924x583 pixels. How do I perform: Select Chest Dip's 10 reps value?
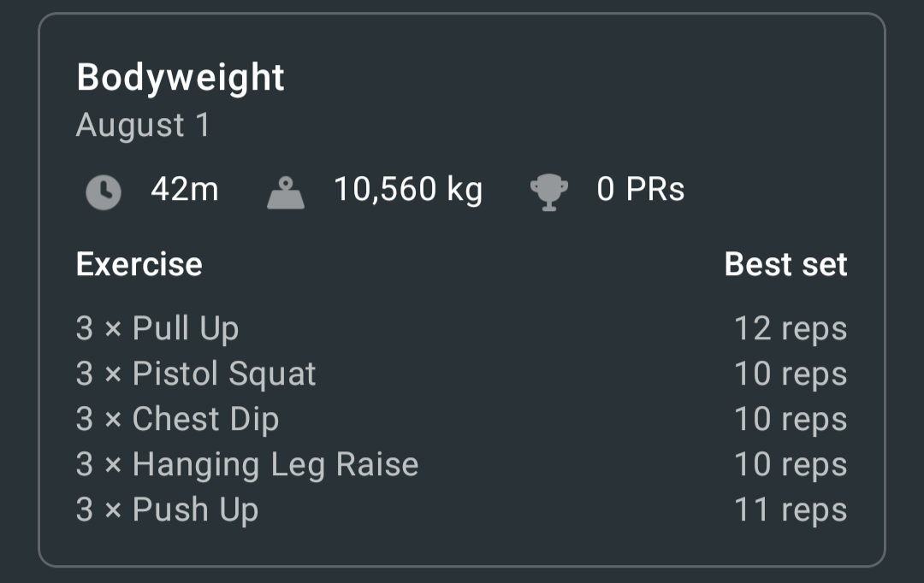click(791, 419)
